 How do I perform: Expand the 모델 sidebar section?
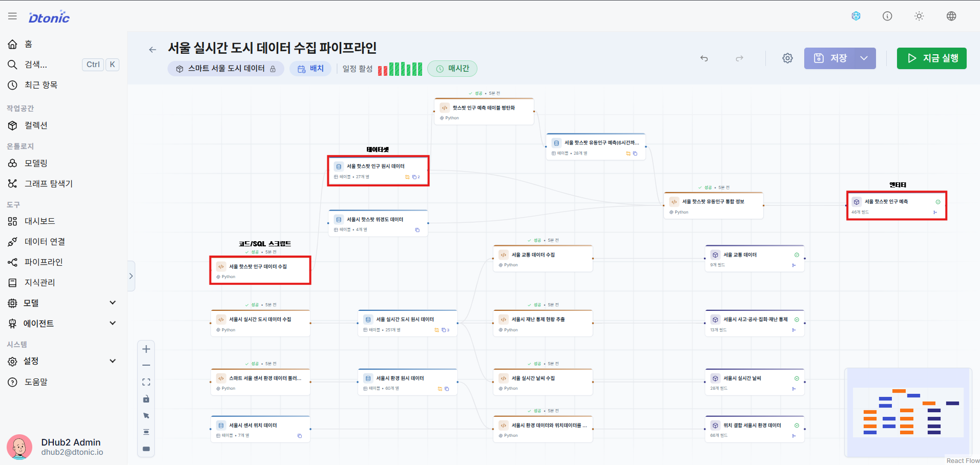click(x=64, y=303)
